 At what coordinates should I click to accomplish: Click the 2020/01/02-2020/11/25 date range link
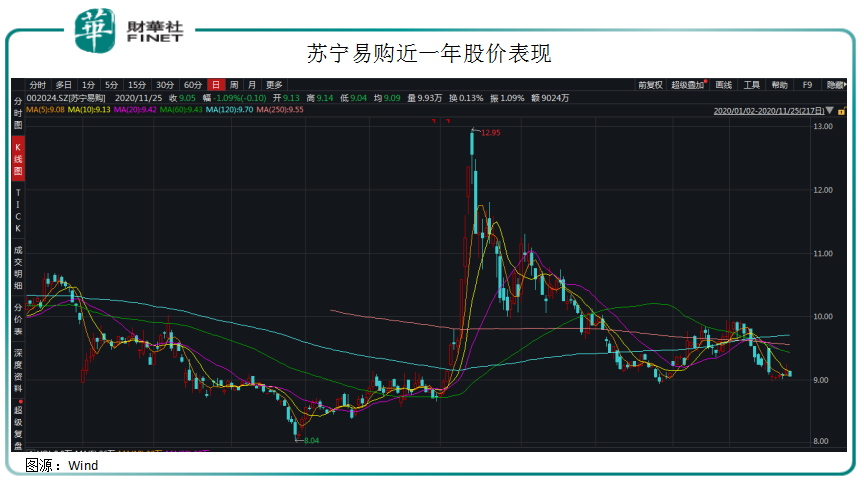[769, 111]
